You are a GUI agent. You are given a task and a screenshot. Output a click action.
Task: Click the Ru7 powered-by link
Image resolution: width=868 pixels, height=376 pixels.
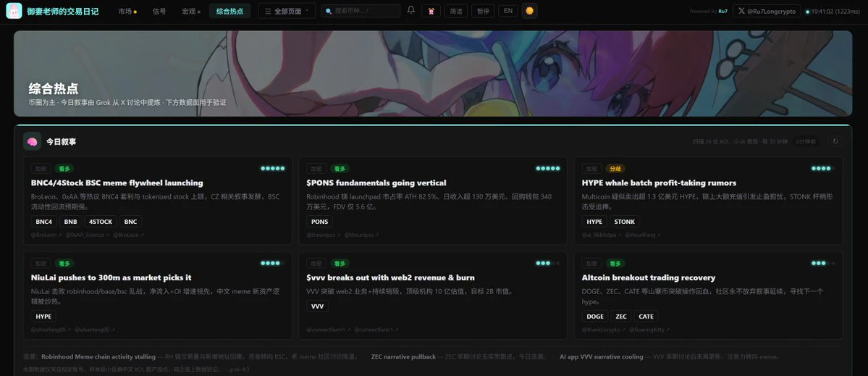coord(723,12)
